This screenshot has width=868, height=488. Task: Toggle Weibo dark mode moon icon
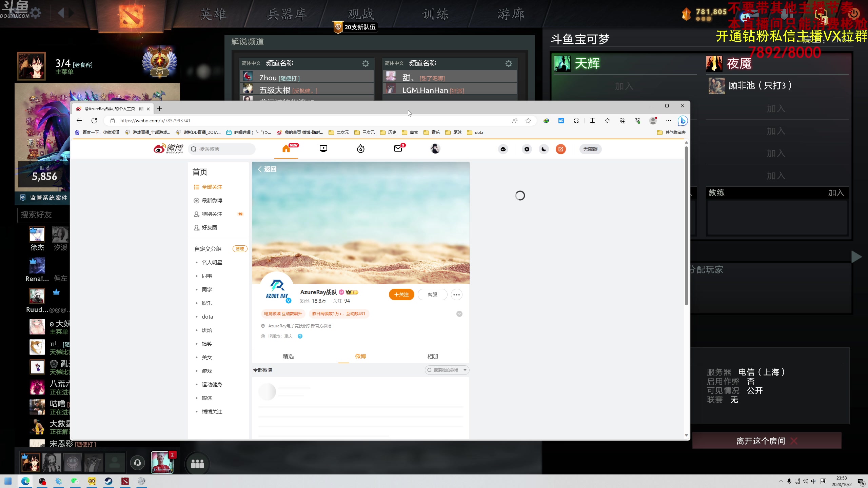(544, 149)
